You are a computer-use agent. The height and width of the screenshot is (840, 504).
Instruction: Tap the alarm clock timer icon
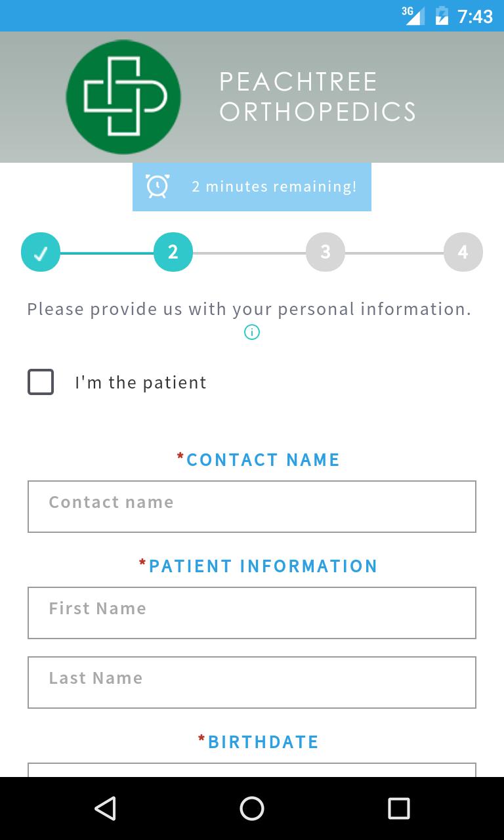click(157, 186)
